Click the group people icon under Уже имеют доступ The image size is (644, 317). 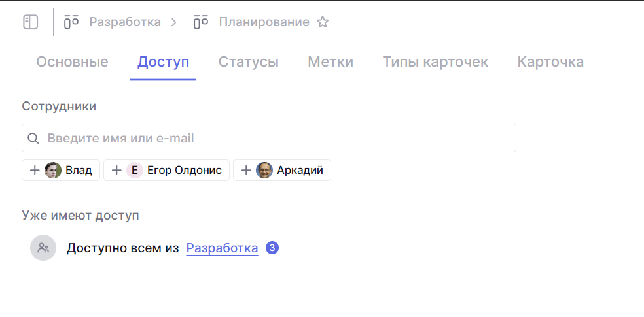click(43, 248)
